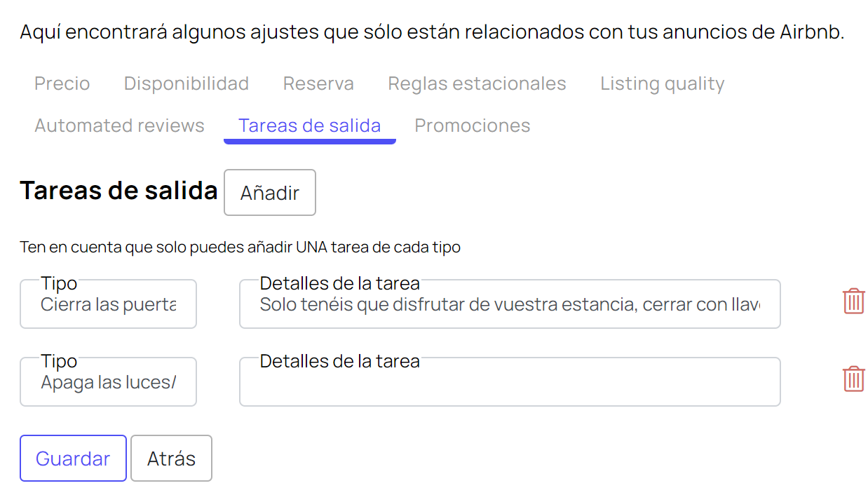The image size is (868, 495).
Task: Open the Tipo dropdown showing 'Cierra las puerta'
Action: (x=108, y=304)
